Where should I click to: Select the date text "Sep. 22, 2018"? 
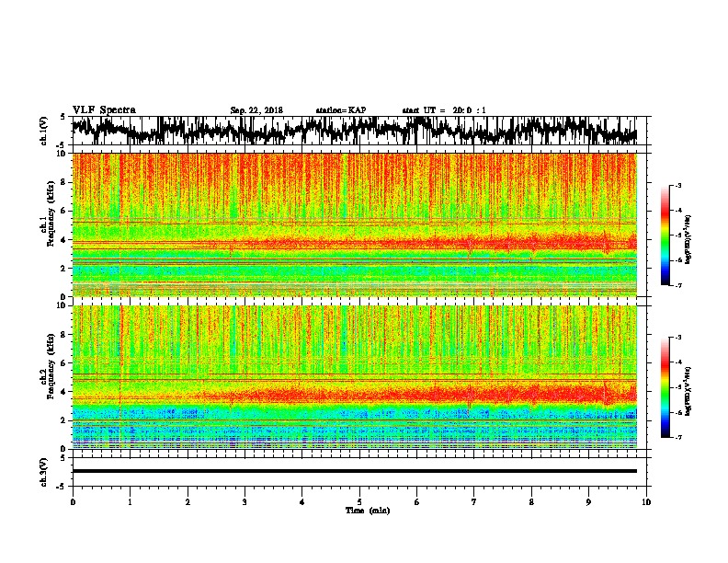pyautogui.click(x=256, y=110)
